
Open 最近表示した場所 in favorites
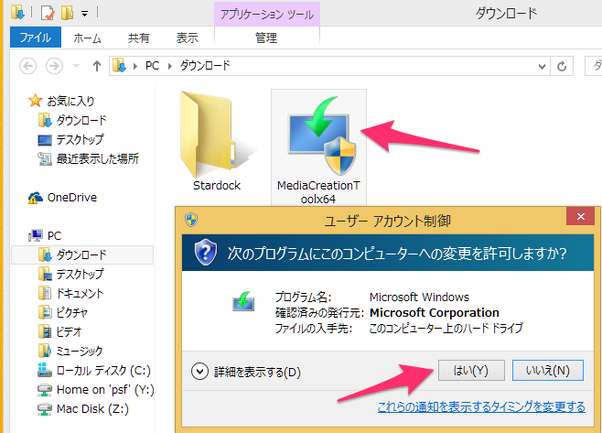(88, 159)
